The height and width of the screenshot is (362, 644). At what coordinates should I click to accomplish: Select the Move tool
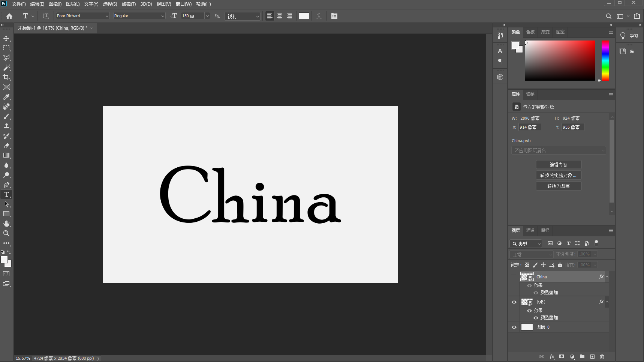[6, 38]
